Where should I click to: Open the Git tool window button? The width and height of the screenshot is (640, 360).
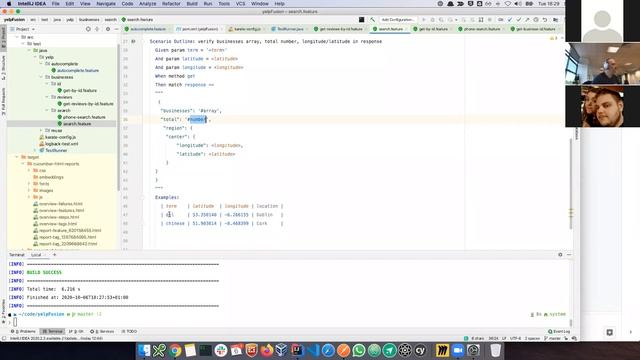click(x=76, y=331)
